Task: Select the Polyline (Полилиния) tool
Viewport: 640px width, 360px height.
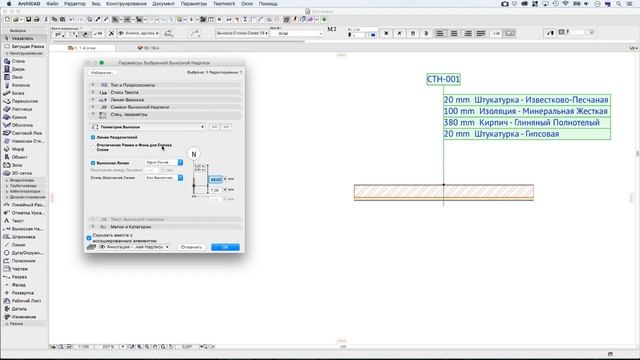Action: (24, 261)
